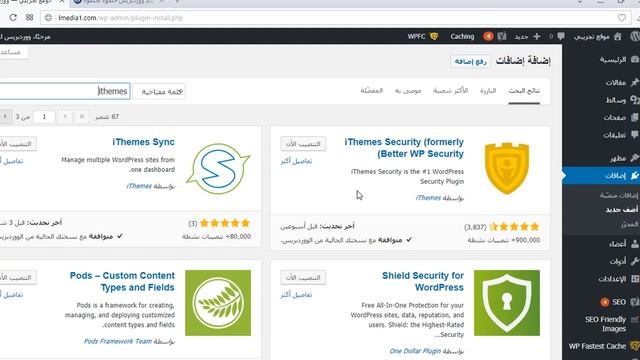640x360 pixels.
Task: Open iThemes author link under Security plugin
Action: (x=428, y=198)
